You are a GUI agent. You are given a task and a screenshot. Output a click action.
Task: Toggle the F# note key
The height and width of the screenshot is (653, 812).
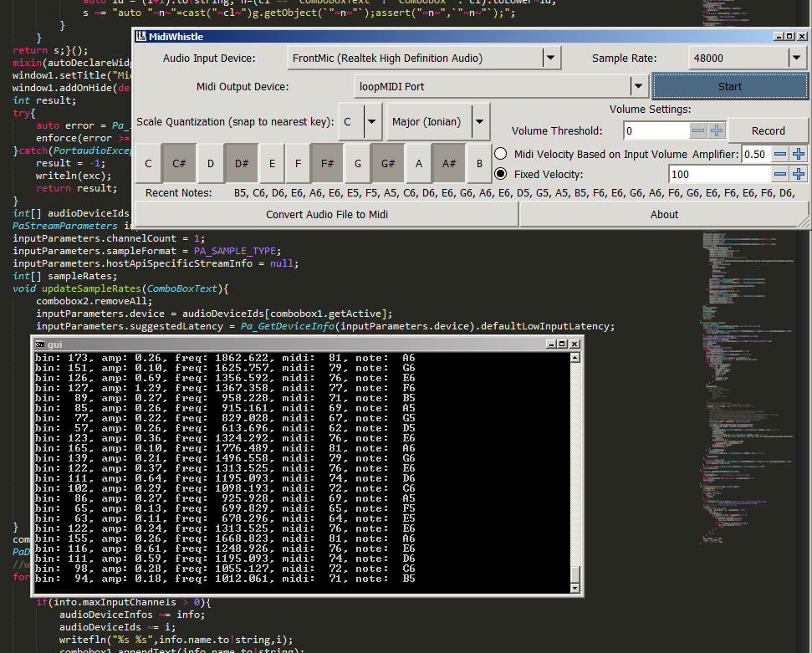[326, 164]
